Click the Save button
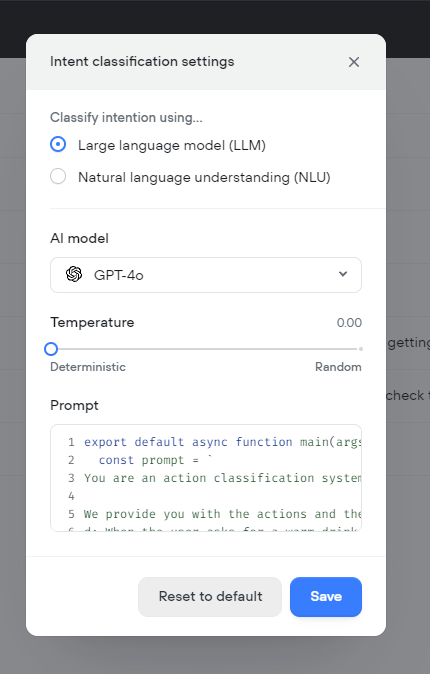The height and width of the screenshot is (674, 430). (x=326, y=597)
